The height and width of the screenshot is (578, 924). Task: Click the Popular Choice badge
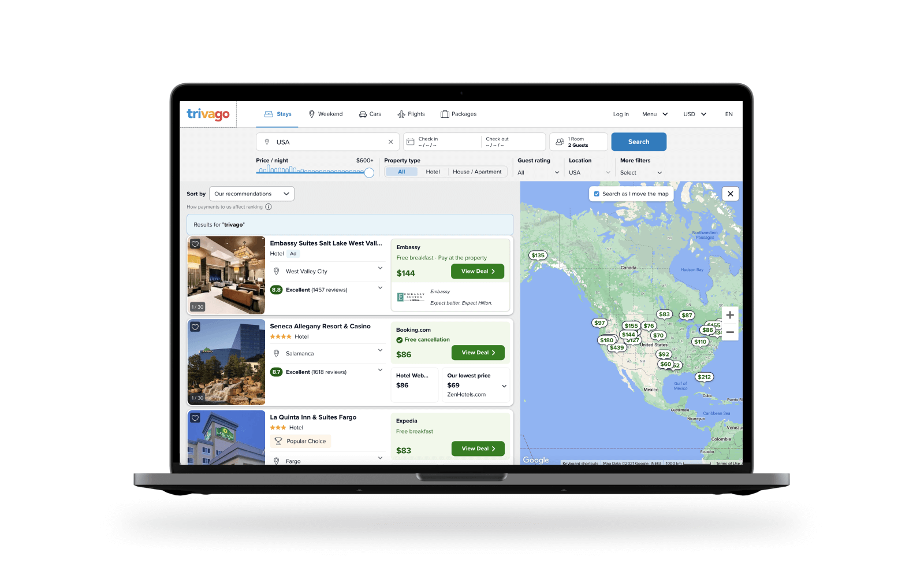point(301,441)
